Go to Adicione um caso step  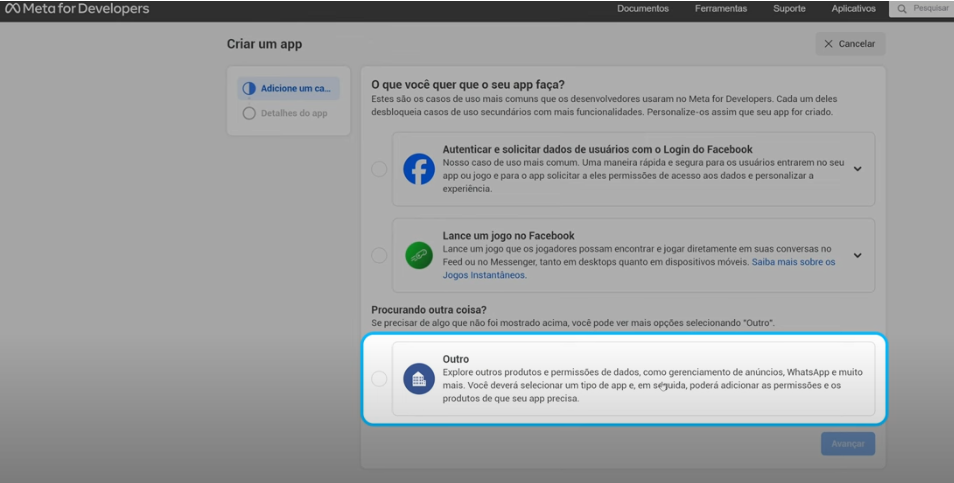288,88
